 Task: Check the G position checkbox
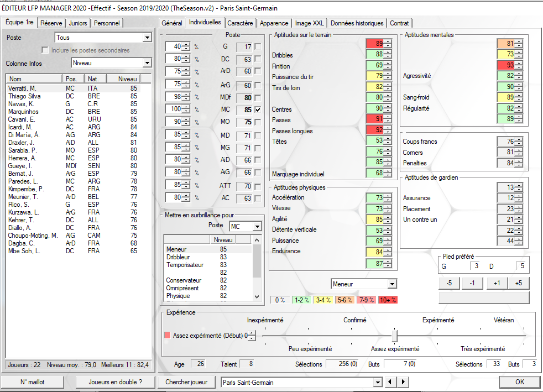pos(258,46)
